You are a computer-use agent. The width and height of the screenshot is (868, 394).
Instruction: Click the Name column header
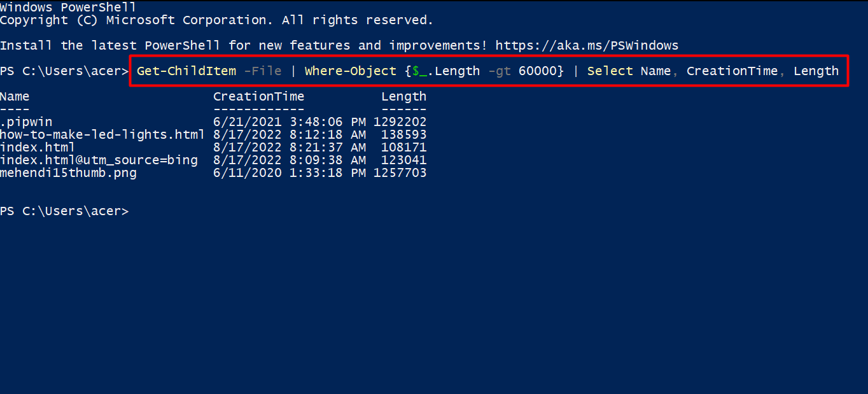pyautogui.click(x=15, y=96)
